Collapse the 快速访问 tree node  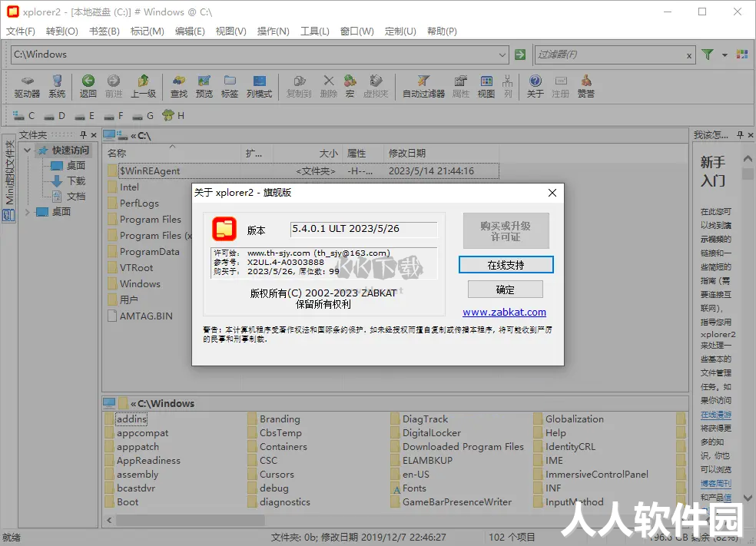[28, 151]
